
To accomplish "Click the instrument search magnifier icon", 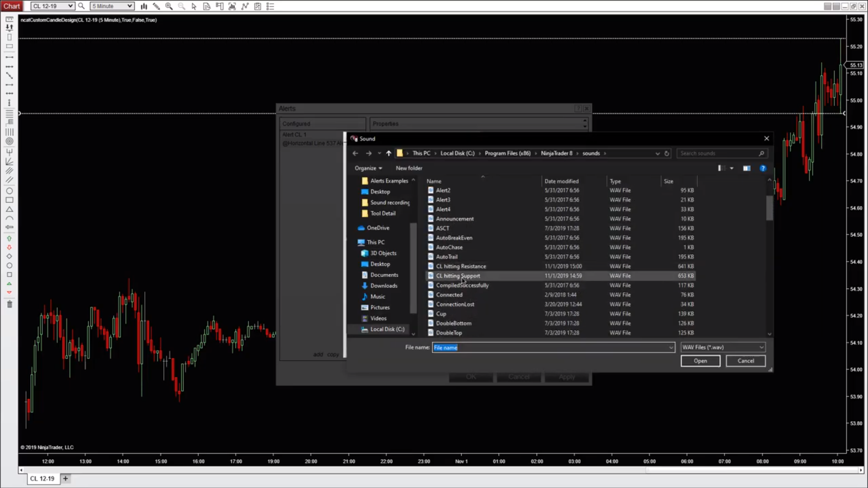I will (x=81, y=6).
